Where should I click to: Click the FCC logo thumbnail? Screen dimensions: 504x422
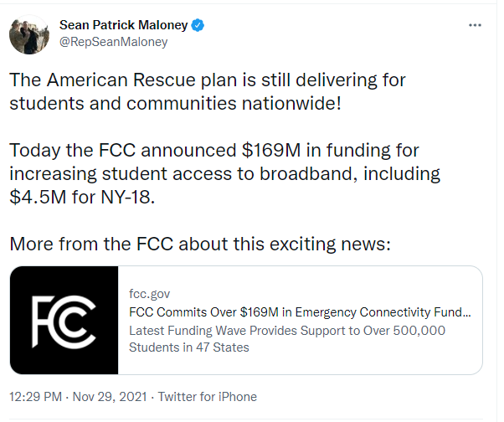coord(64,321)
